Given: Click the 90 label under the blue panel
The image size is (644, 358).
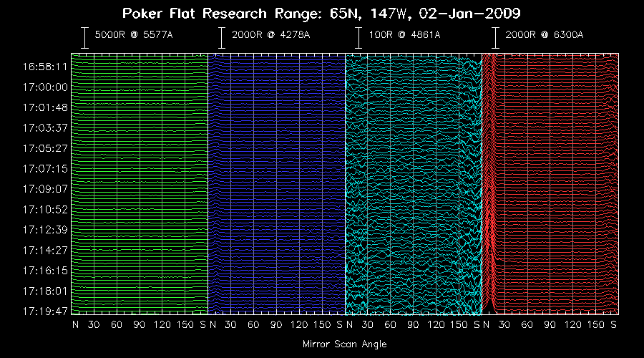Looking at the screenshot, I should (x=276, y=325).
